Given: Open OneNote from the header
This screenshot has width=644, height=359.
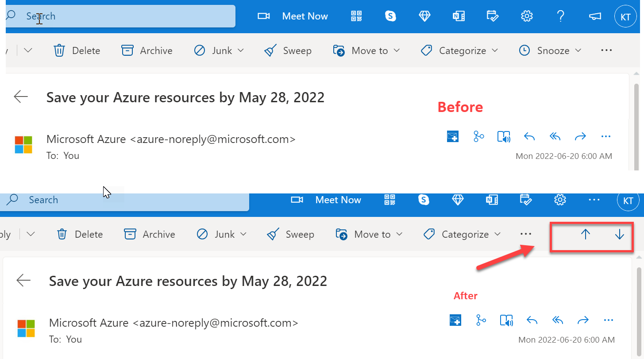Looking at the screenshot, I should click(459, 16).
